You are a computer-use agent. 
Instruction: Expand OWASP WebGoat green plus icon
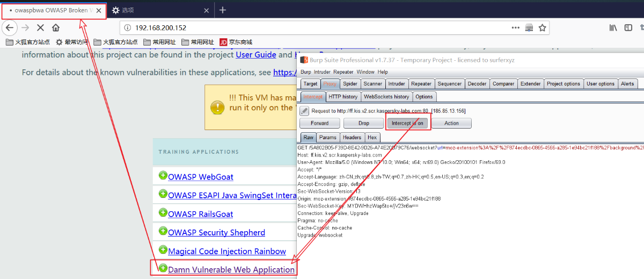163,175
